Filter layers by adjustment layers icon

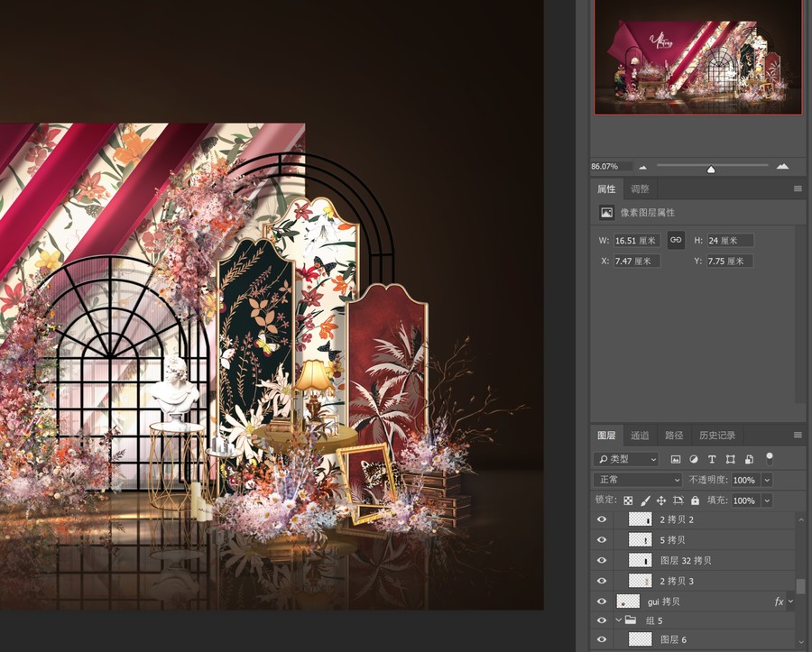[x=694, y=459]
